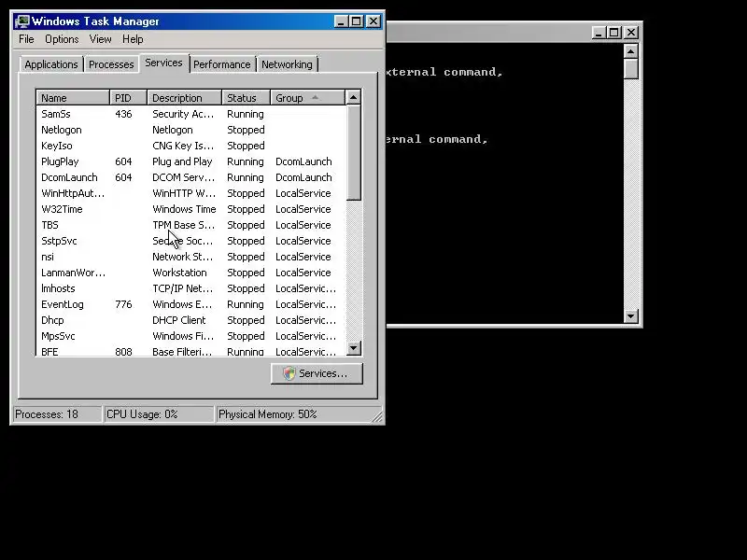Click the Workstation description cell
The height and width of the screenshot is (560, 747).
[x=179, y=273]
